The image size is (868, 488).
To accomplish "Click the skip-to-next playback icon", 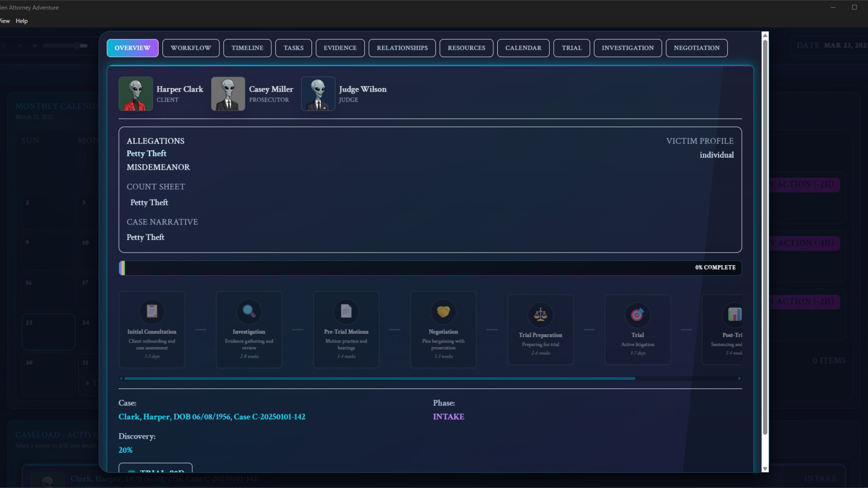I will pos(19,46).
